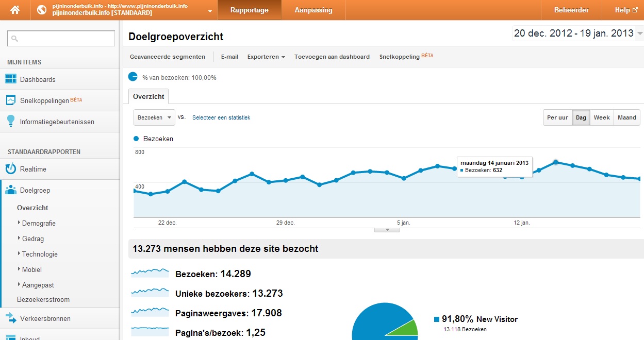
Task: Click the globe account icon
Action: point(42,10)
